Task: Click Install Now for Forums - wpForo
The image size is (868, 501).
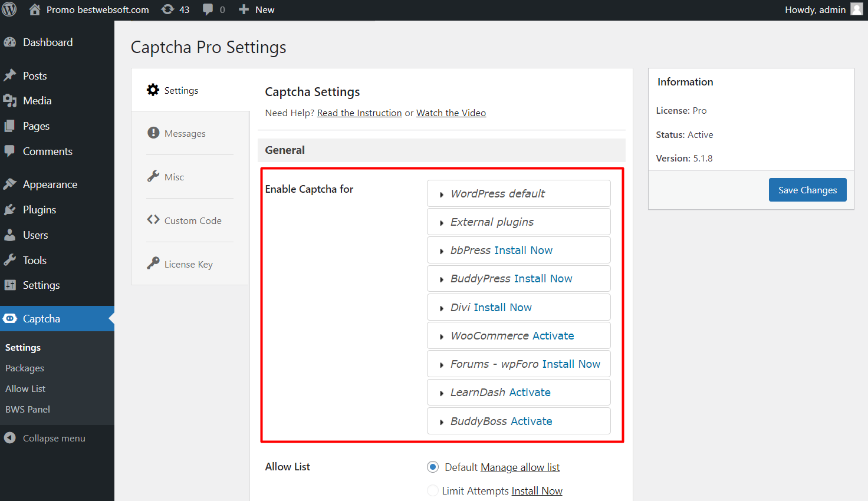Action: (571, 364)
